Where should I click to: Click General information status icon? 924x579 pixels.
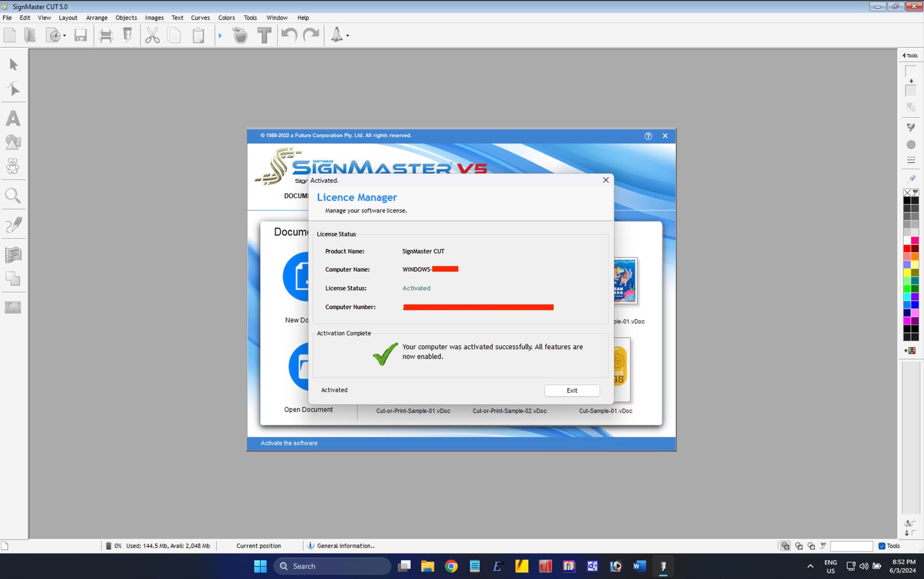pyautogui.click(x=310, y=546)
